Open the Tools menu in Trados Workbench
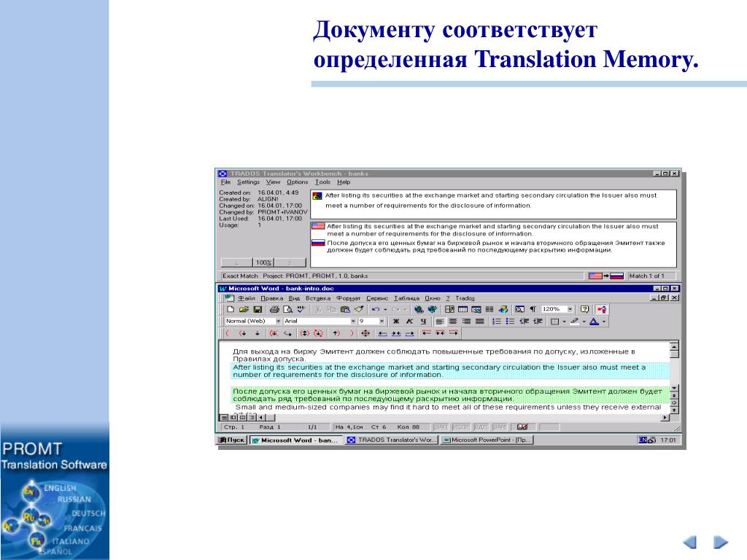747x560 pixels. click(322, 182)
